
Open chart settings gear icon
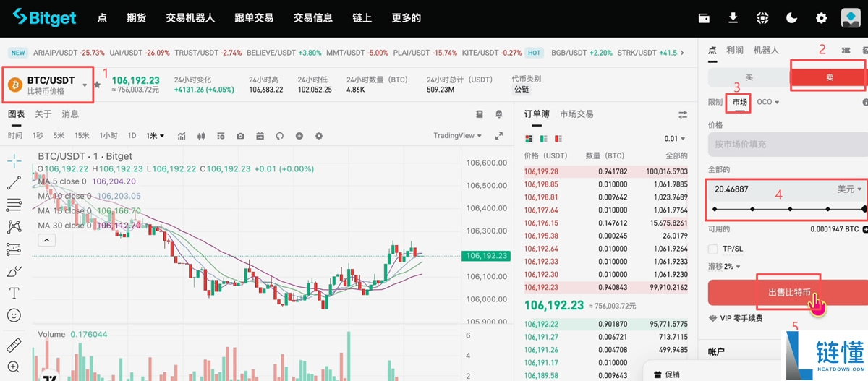(x=318, y=136)
